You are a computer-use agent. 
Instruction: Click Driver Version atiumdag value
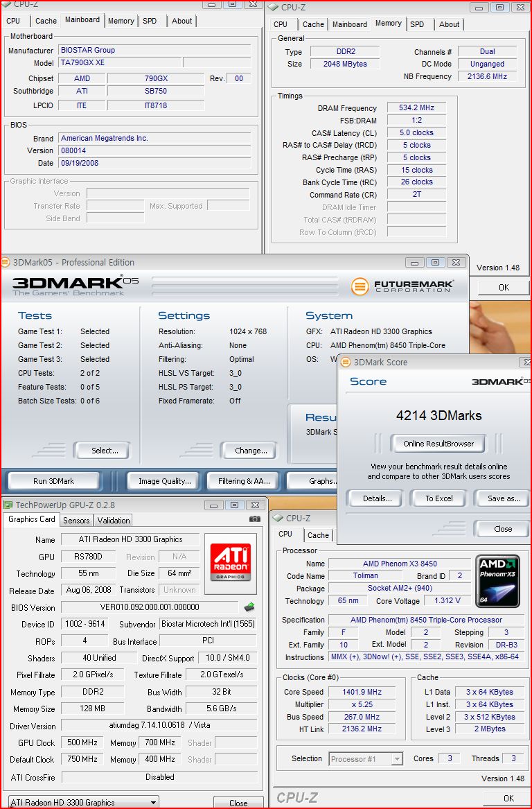[159, 725]
